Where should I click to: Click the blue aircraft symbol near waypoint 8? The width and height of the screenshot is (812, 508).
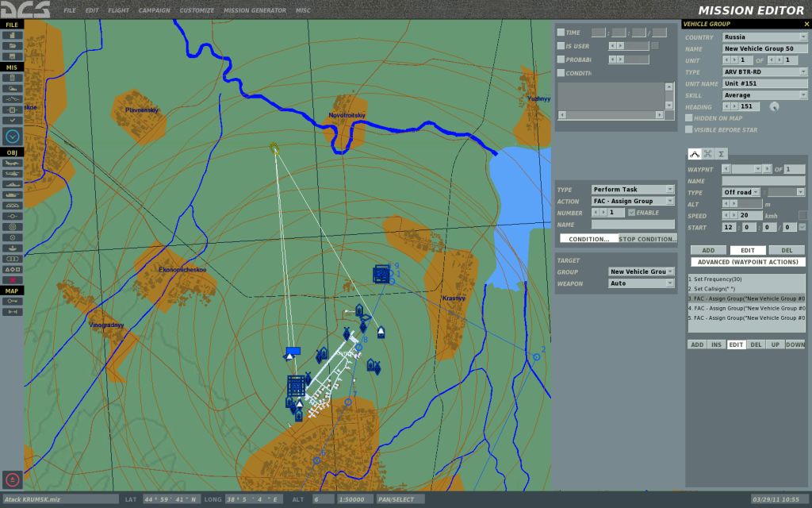(x=363, y=326)
